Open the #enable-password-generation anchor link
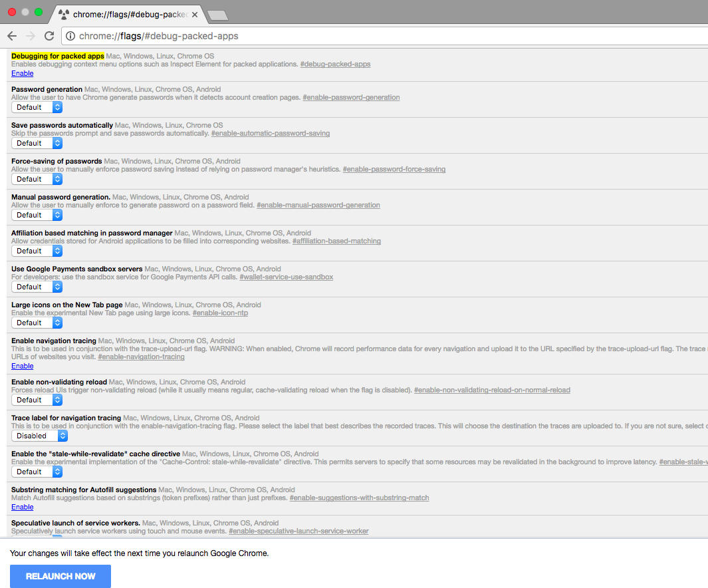This screenshot has height=588, width=708. pyautogui.click(x=351, y=97)
